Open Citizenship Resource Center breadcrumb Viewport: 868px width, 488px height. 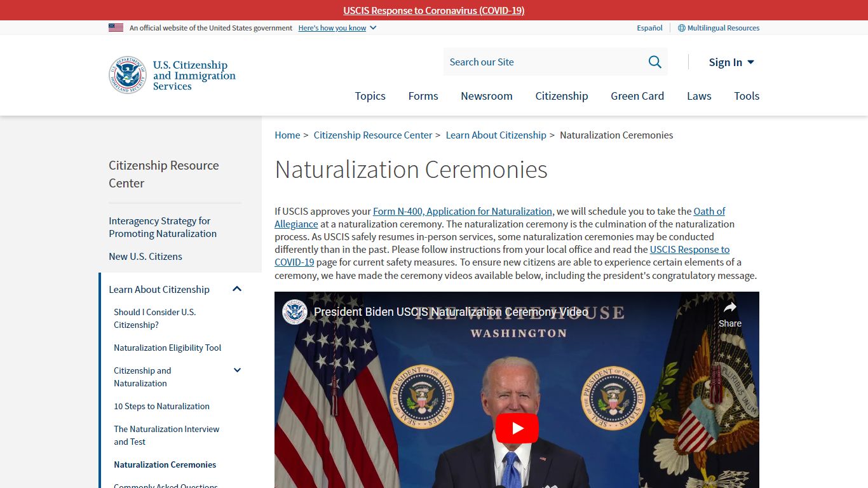pyautogui.click(x=373, y=135)
